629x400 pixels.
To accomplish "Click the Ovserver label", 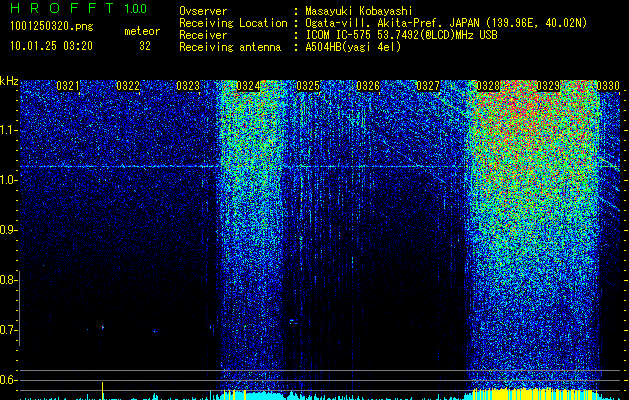I will click(x=203, y=11).
